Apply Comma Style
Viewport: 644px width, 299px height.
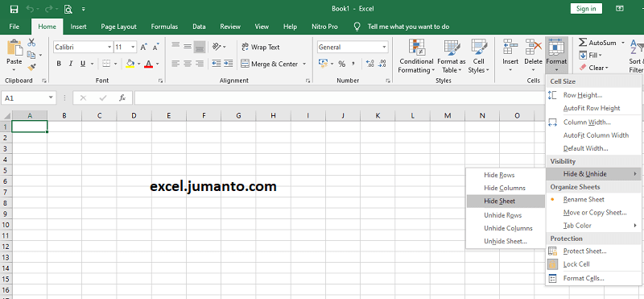353,64
